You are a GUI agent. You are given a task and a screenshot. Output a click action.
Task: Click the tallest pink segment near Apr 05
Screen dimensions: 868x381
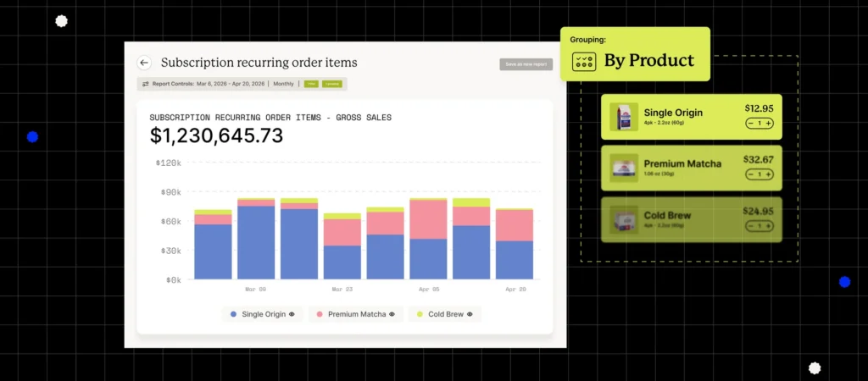(428, 219)
